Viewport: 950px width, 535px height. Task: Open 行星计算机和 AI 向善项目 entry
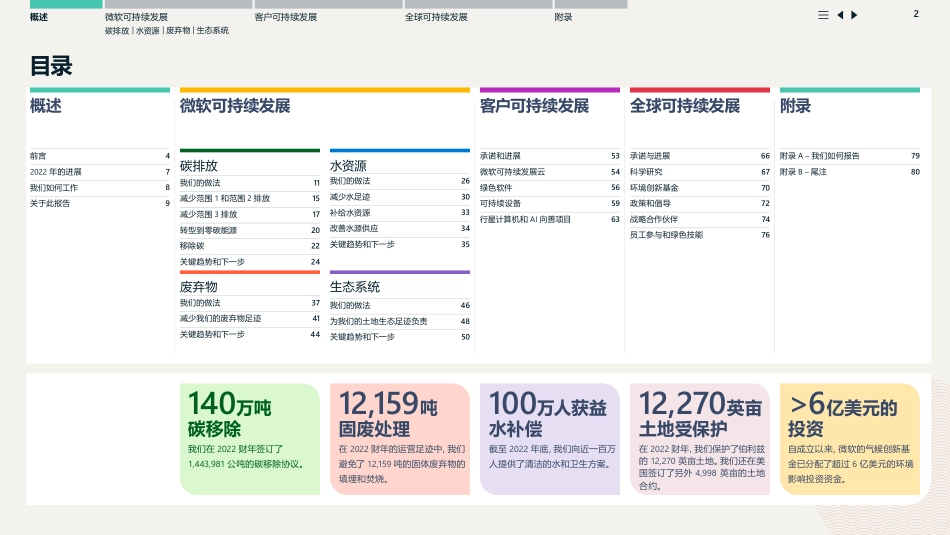550,219
